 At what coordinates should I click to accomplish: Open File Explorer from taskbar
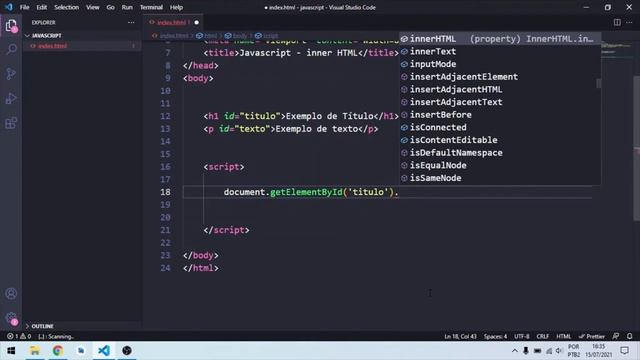[x=35, y=351]
